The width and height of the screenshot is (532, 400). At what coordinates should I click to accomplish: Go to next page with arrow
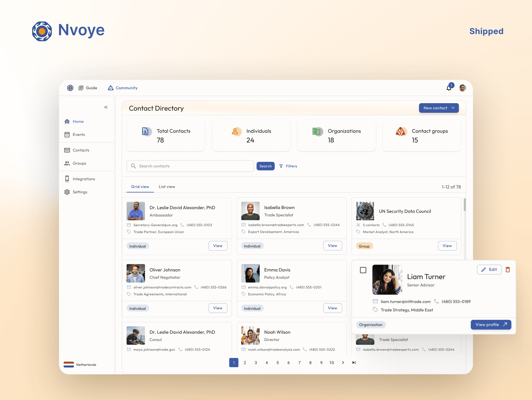point(343,363)
